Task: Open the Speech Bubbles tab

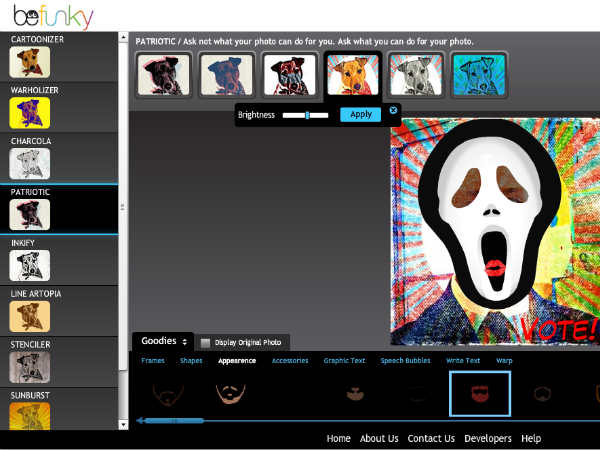Action: pyautogui.click(x=405, y=360)
